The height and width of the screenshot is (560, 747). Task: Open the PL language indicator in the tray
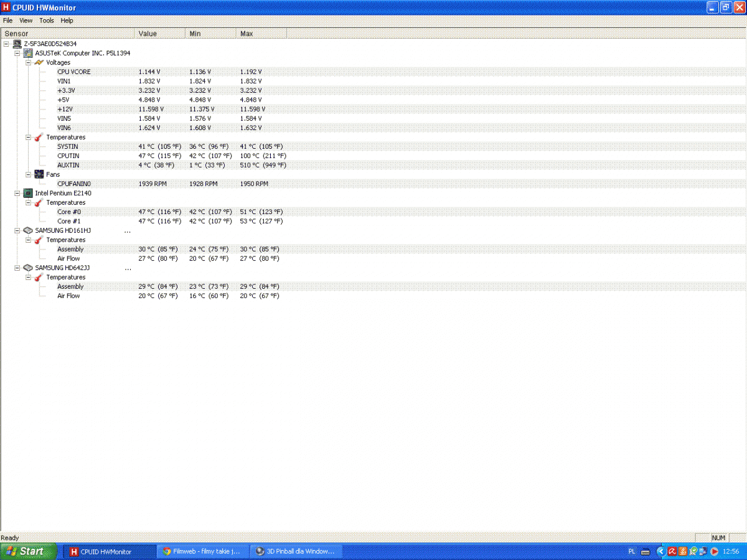tap(632, 551)
